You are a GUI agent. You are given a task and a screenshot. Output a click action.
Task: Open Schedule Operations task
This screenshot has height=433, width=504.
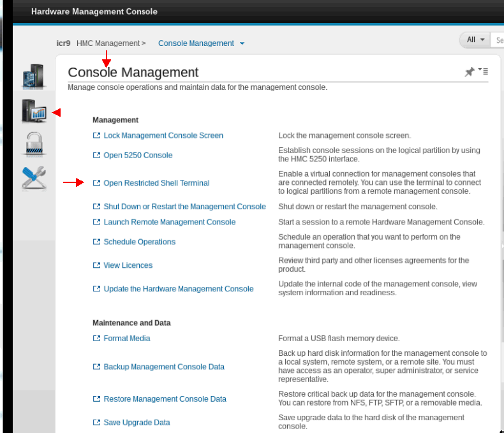tap(139, 242)
